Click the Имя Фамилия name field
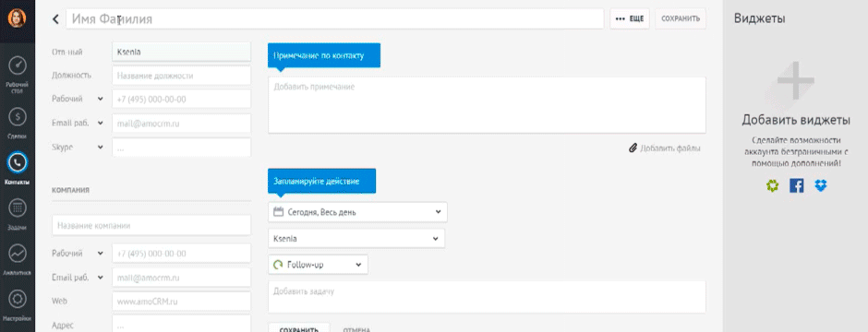 (x=335, y=18)
